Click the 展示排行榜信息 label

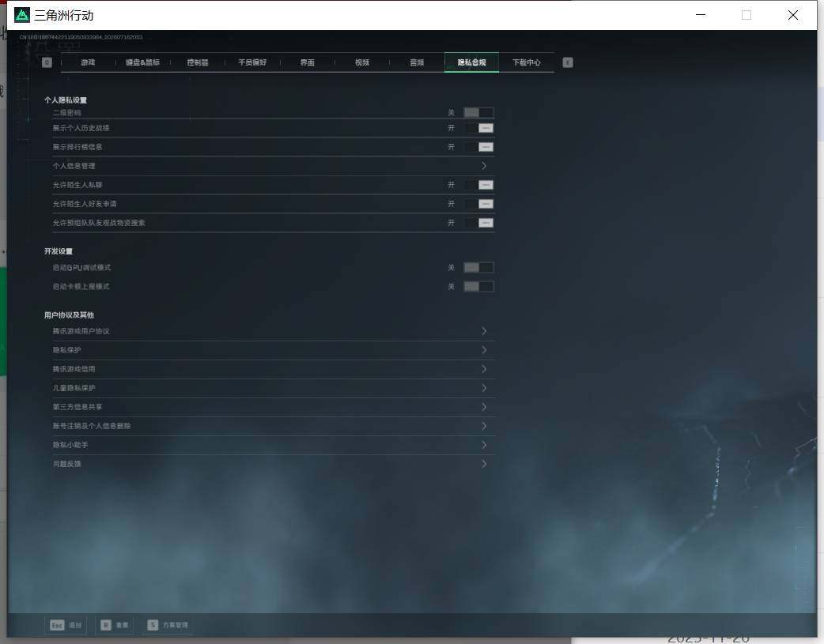tap(77, 147)
